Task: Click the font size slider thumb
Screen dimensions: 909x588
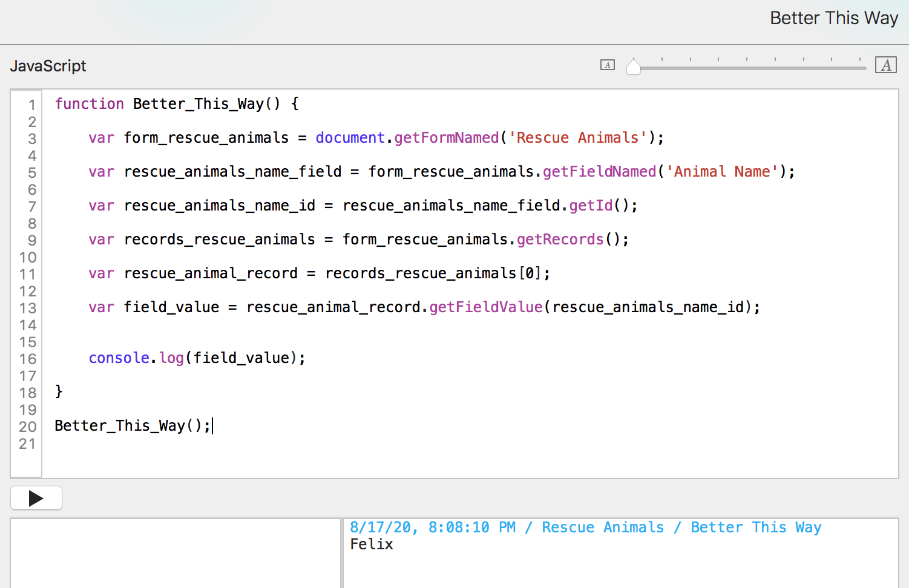Action: click(x=633, y=67)
